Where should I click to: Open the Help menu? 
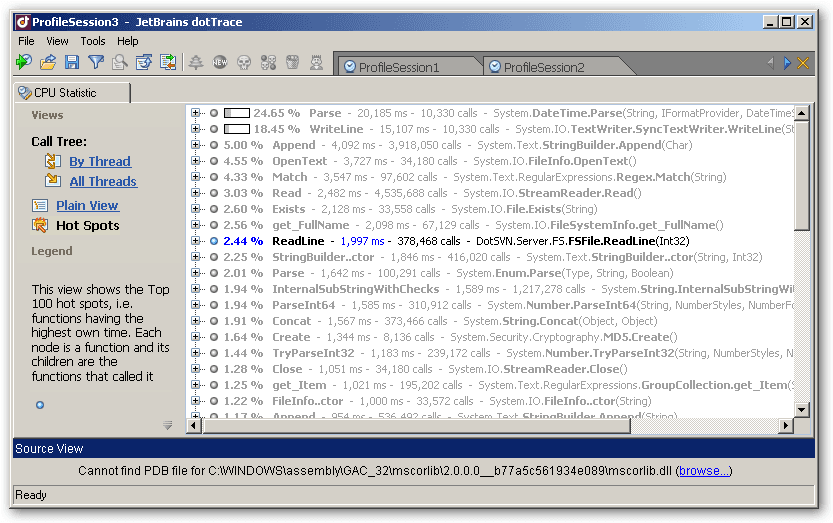click(128, 41)
